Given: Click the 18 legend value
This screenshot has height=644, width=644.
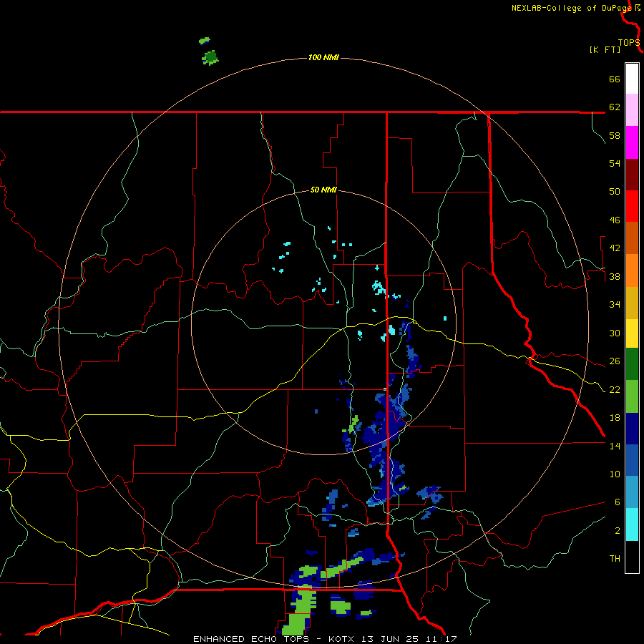Looking at the screenshot, I should (x=615, y=418).
